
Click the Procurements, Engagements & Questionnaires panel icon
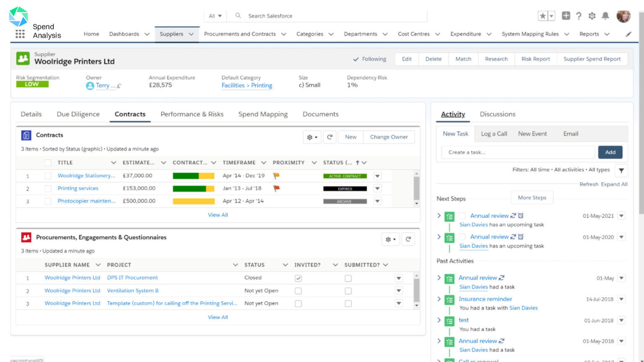click(26, 237)
